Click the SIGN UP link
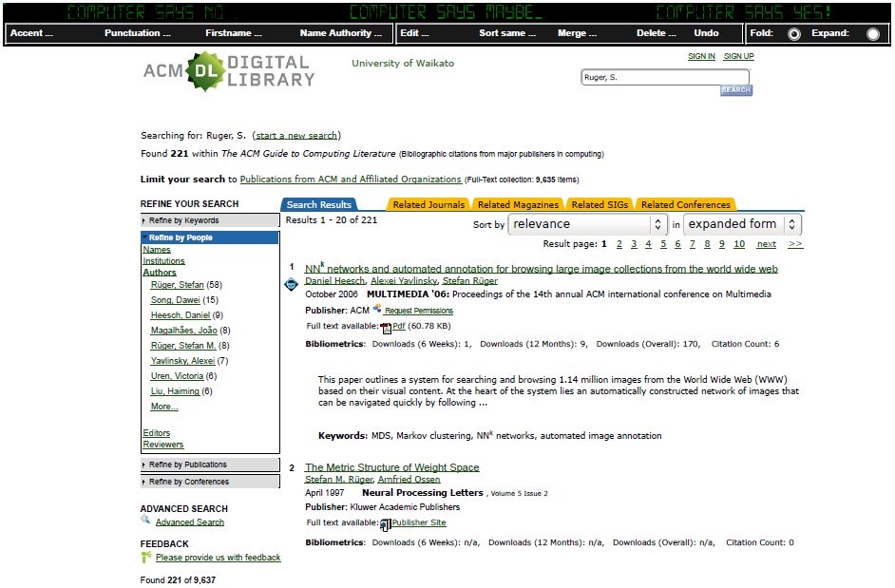This screenshot has width=895, height=588. point(738,56)
